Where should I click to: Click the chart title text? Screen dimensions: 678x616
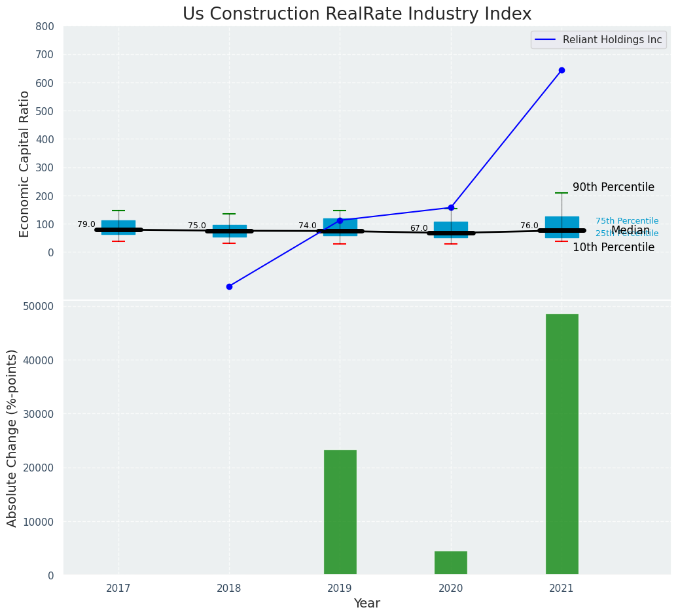tap(357, 14)
